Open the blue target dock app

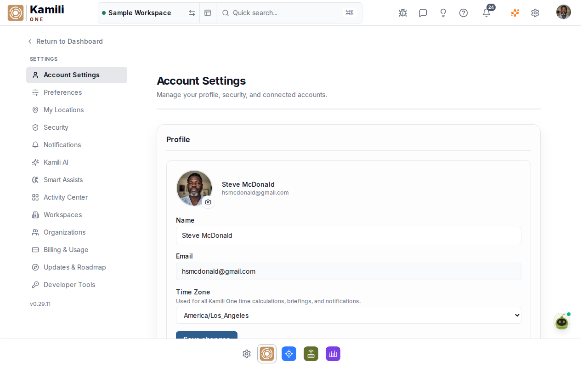pyautogui.click(x=289, y=354)
